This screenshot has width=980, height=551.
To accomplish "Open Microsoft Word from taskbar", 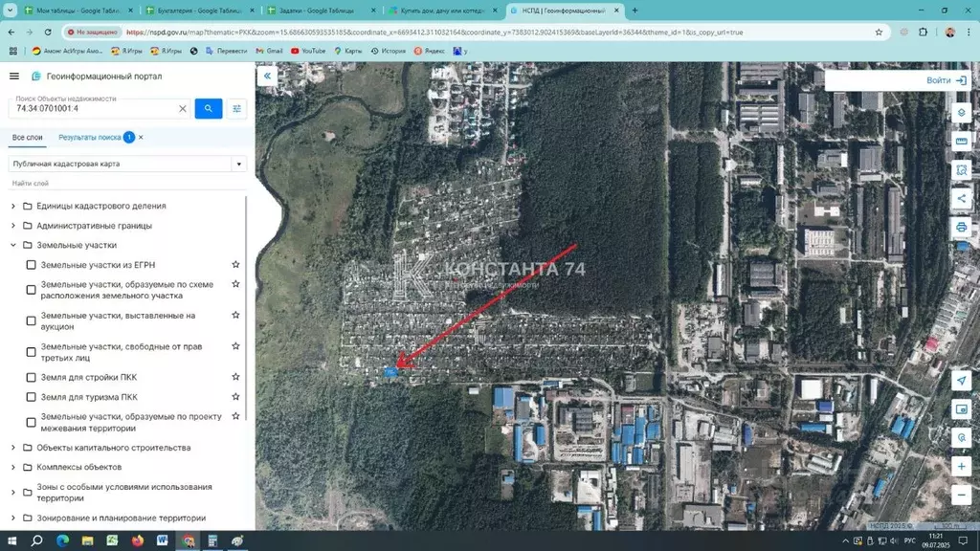I will pos(163,540).
